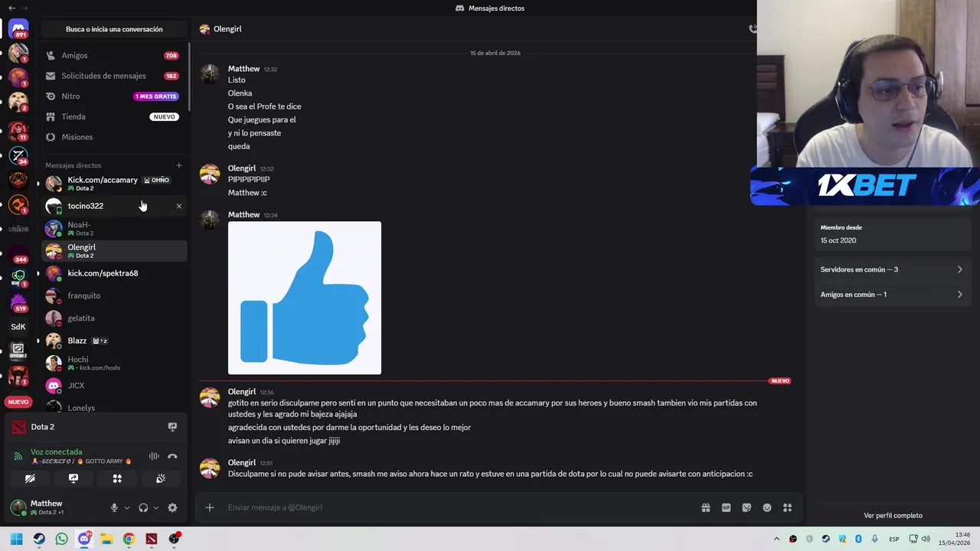
Task: Open the gift icon in message bar
Action: tap(706, 507)
